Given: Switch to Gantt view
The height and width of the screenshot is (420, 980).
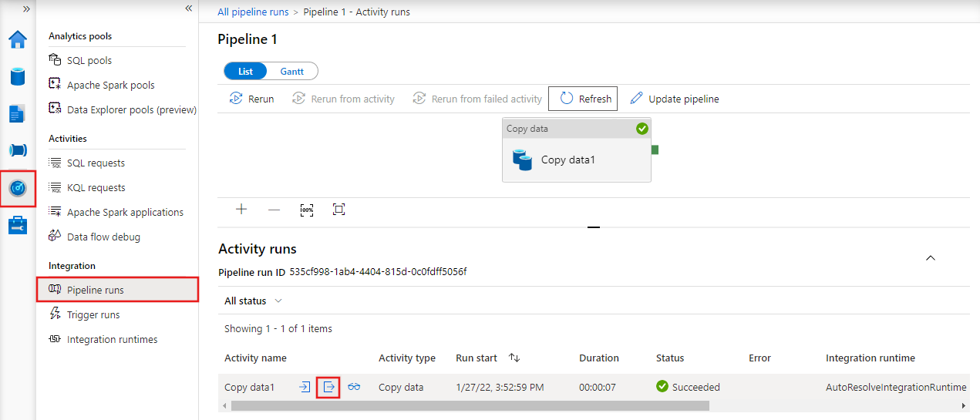Looking at the screenshot, I should pos(291,71).
